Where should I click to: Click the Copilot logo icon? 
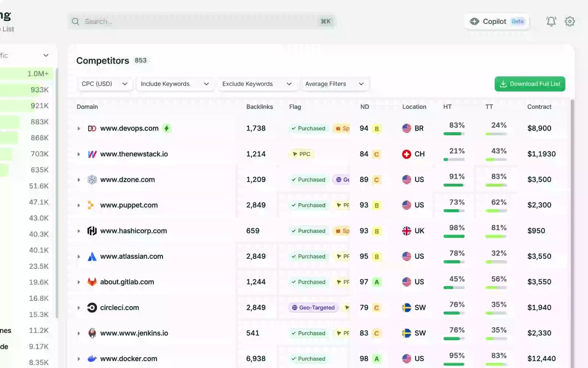pos(474,21)
